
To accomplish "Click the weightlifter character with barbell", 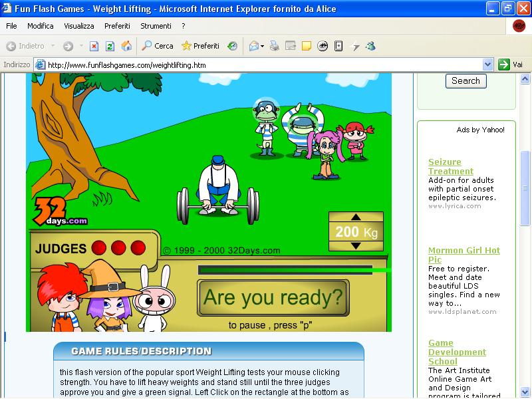I will click(218, 191).
